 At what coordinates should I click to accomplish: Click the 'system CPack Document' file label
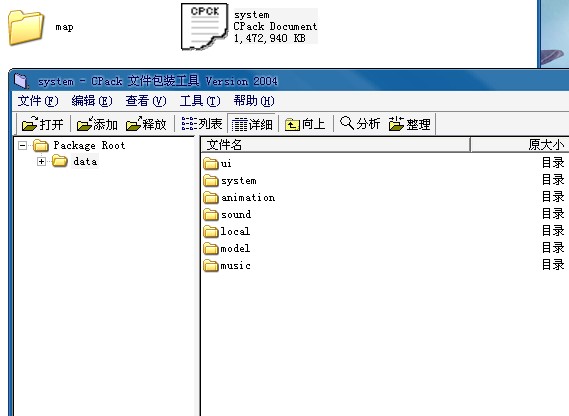click(x=275, y=26)
